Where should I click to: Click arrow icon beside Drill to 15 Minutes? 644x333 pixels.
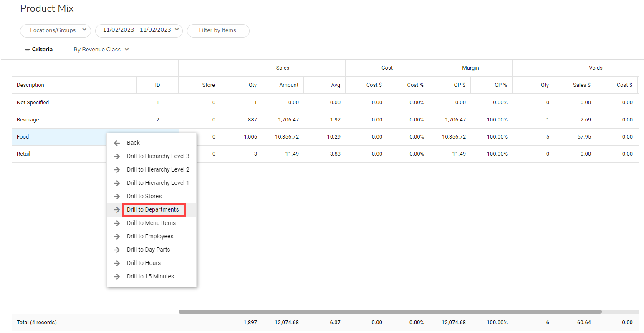[117, 277]
